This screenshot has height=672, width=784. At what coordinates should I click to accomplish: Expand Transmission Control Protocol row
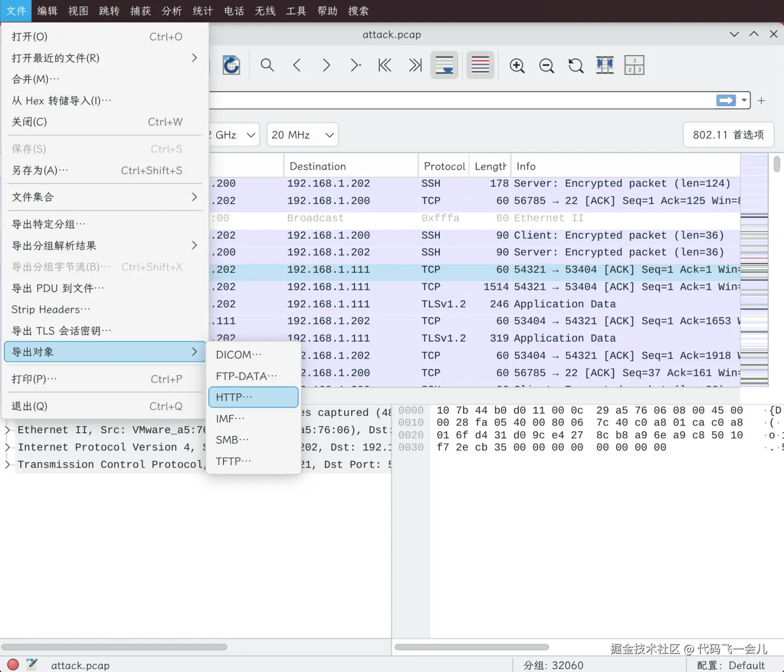pos(7,464)
